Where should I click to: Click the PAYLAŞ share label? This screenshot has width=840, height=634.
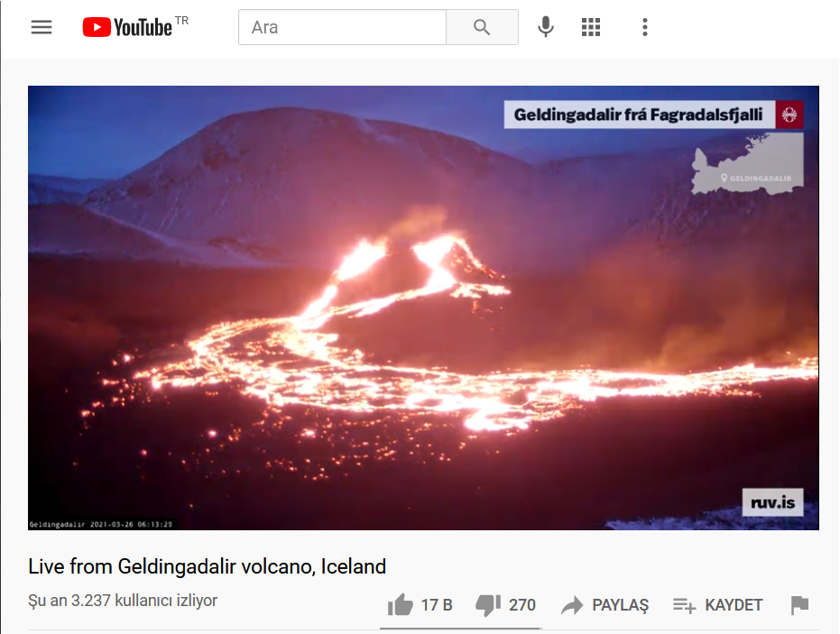click(x=621, y=605)
